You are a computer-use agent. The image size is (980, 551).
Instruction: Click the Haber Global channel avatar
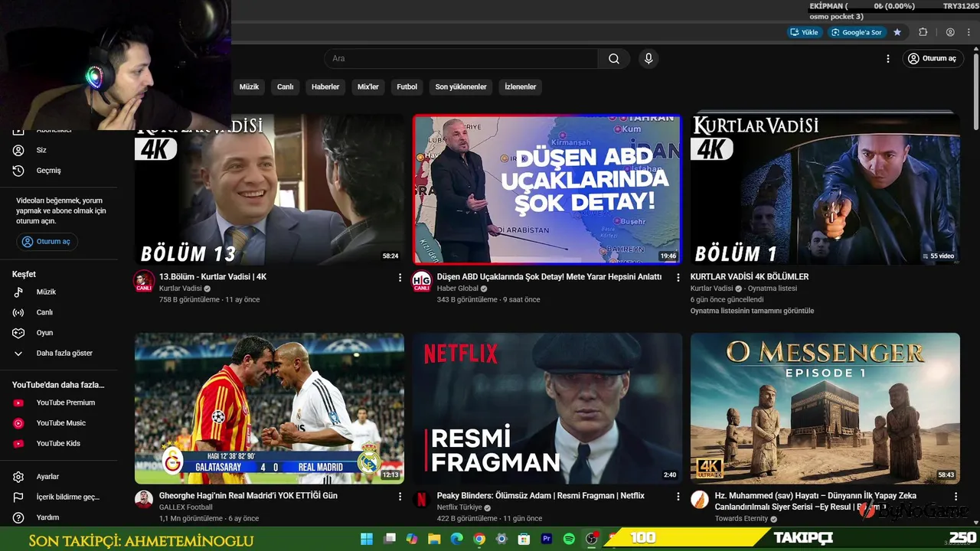[x=422, y=281]
